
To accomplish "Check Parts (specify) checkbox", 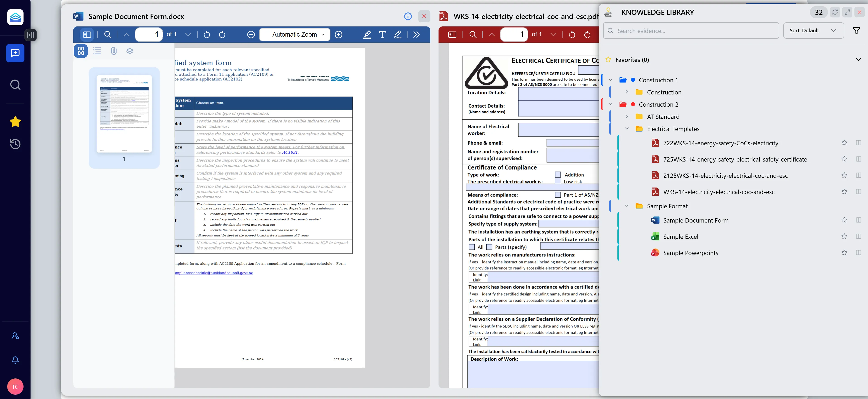I will 489,247.
